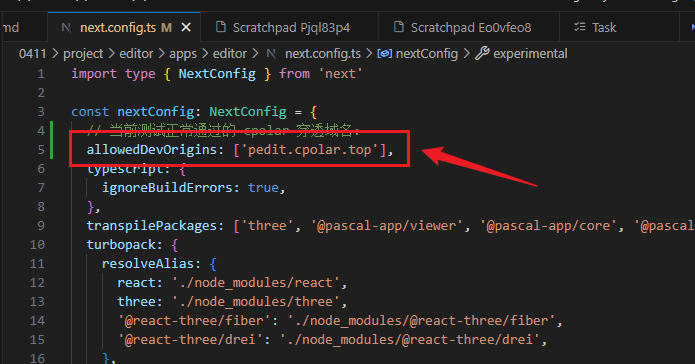Click the 'const' keyword on line 3
The width and height of the screenshot is (695, 364).
tap(90, 112)
